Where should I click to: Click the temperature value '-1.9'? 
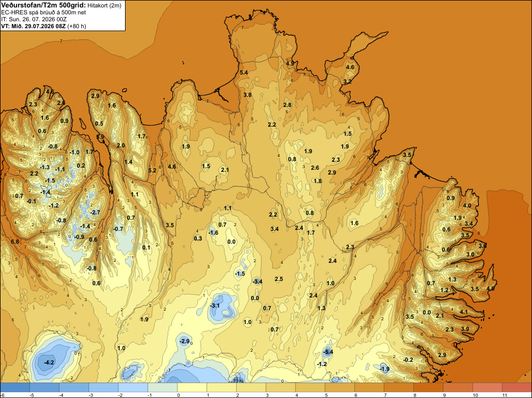pos(385,369)
